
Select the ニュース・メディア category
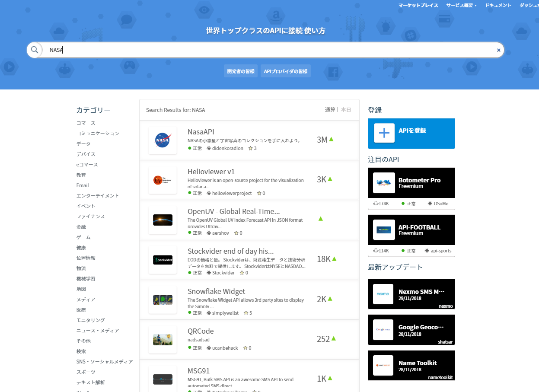(98, 331)
